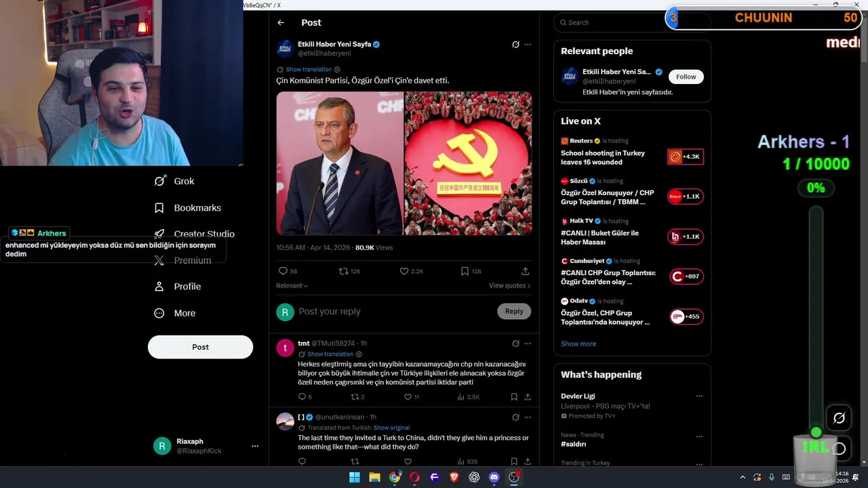The image size is (868, 488).
Task: Open Creator Studio in the sidebar
Action: 195,234
